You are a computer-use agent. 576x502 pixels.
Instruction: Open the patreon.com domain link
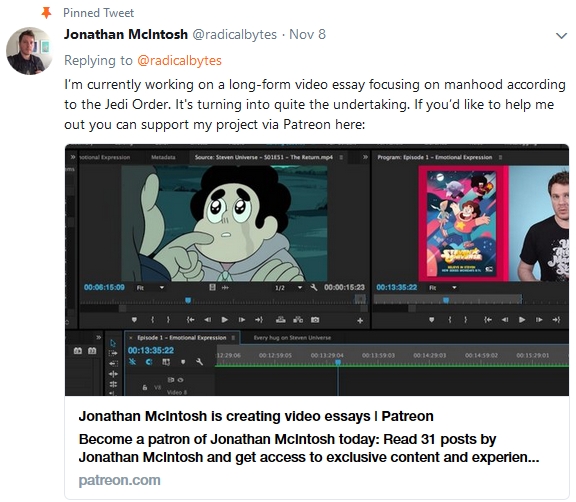119,480
